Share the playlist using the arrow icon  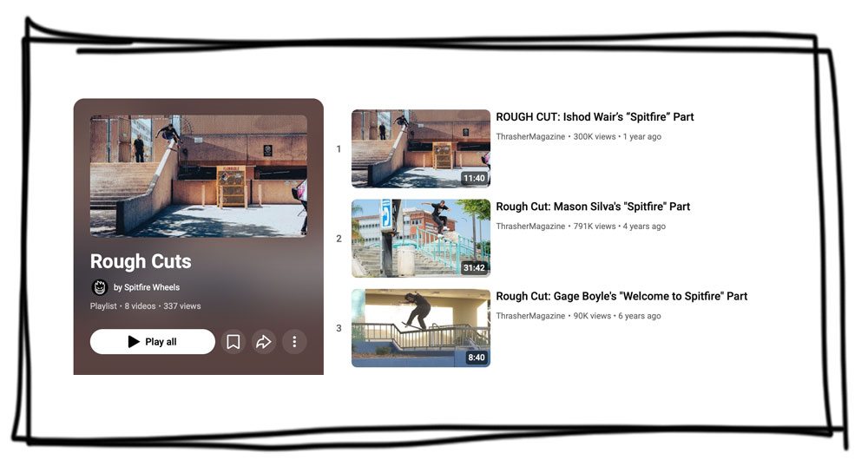264,342
